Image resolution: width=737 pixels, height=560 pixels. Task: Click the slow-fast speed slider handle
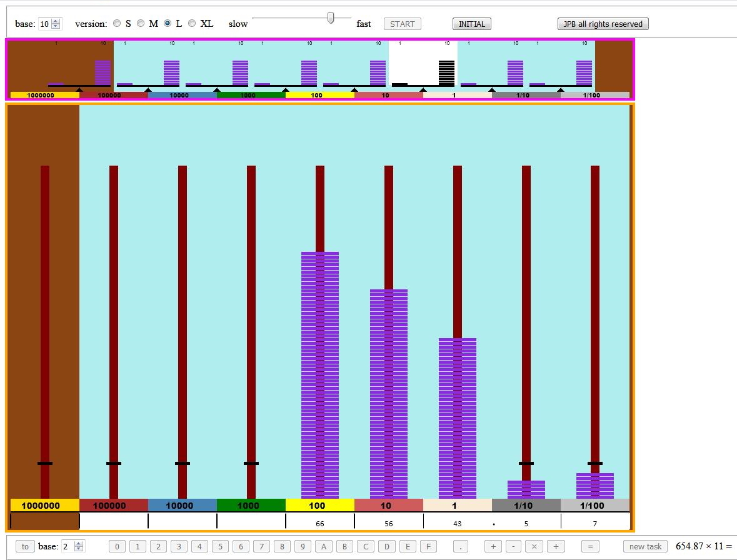coord(331,19)
